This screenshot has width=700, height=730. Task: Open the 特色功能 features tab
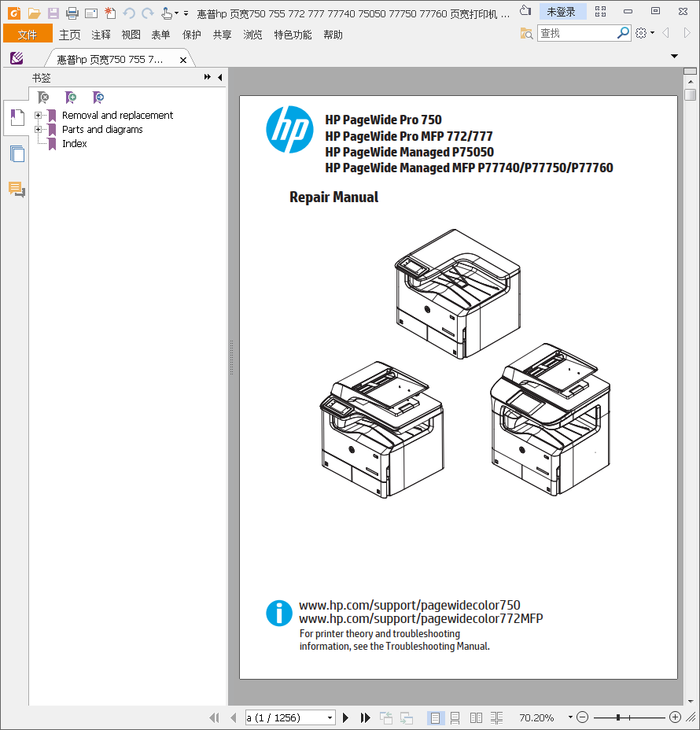pyautogui.click(x=293, y=35)
